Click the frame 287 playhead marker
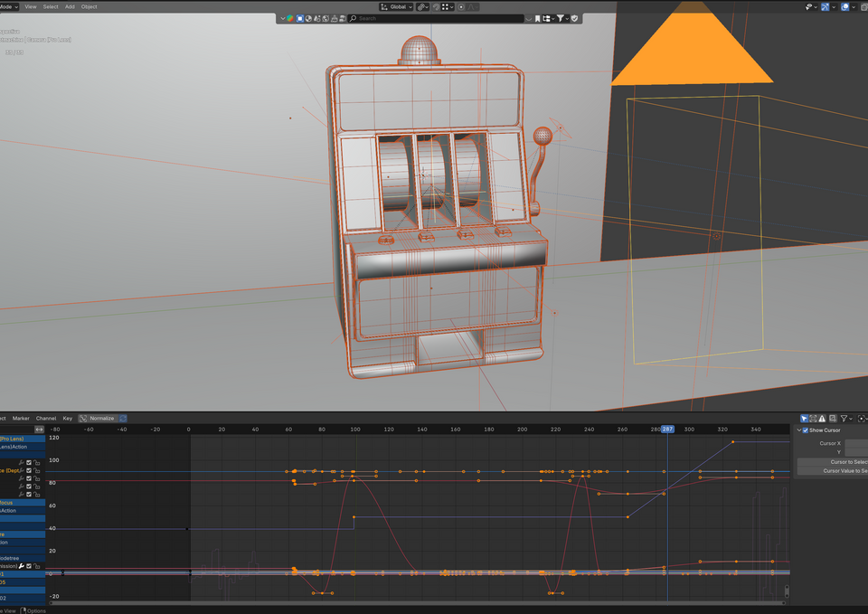The width and height of the screenshot is (868, 614). (x=667, y=430)
